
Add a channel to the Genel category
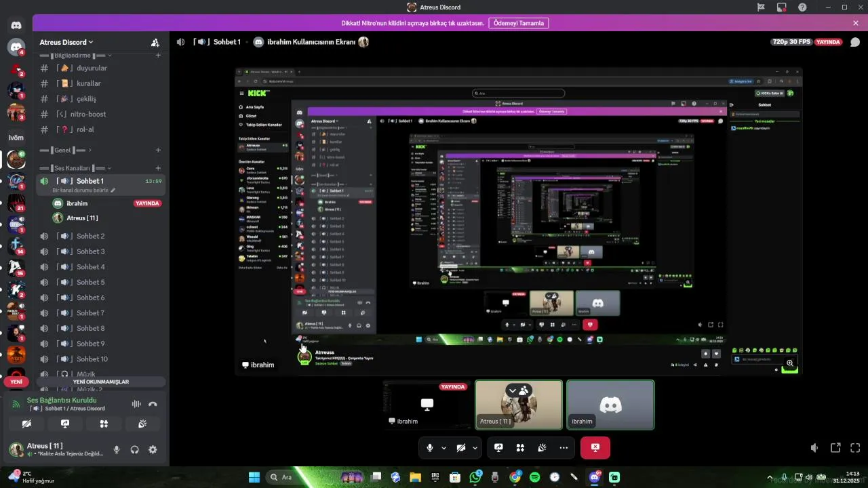point(158,150)
